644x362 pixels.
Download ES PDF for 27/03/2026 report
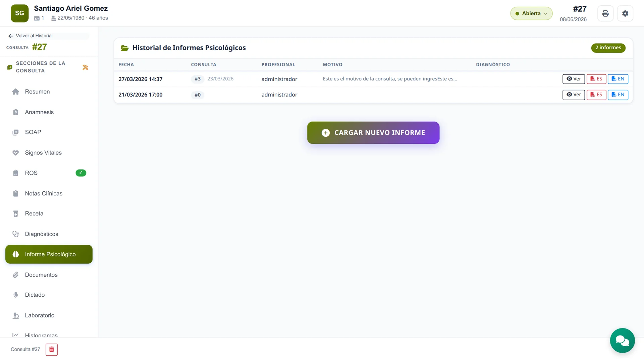(x=596, y=79)
